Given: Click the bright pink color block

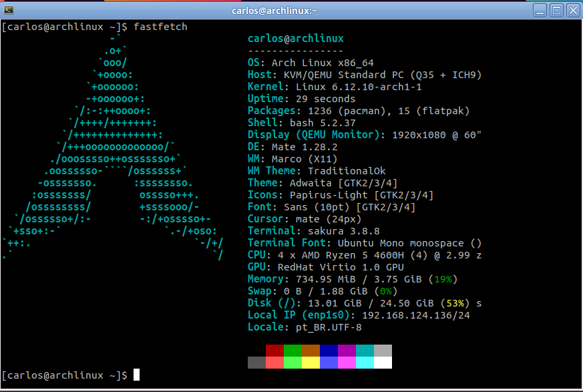Looking at the screenshot, I should 347,363.
